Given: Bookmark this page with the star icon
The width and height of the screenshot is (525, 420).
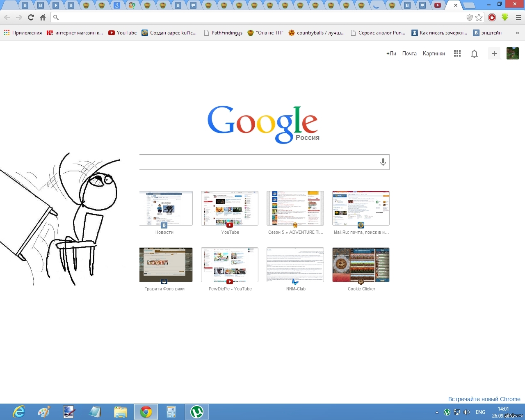Looking at the screenshot, I should tap(479, 18).
